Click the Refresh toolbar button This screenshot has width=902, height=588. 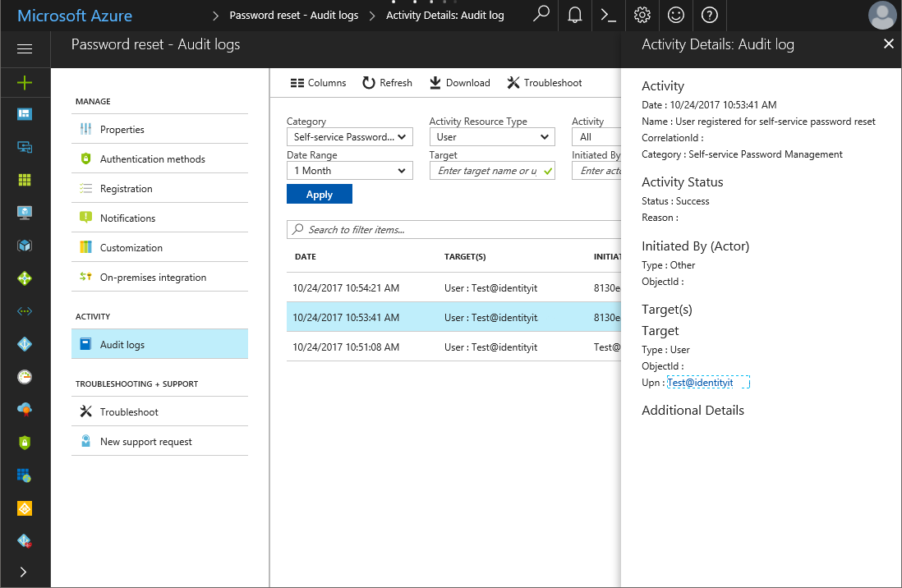point(388,83)
